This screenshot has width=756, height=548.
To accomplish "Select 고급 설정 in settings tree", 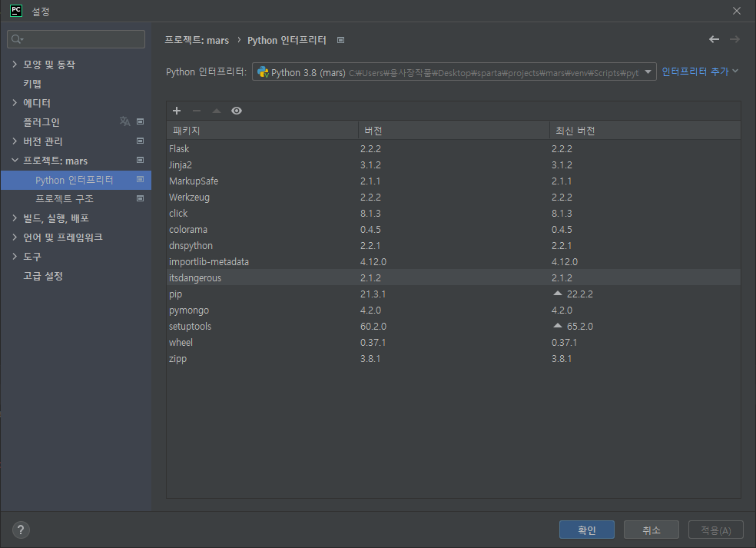I will [43, 276].
